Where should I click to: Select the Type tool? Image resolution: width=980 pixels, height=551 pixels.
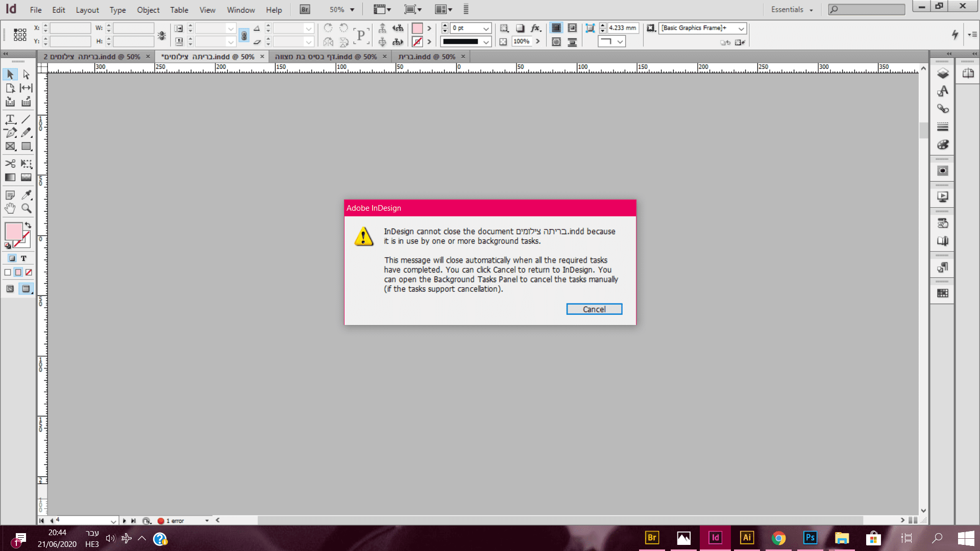(10, 119)
